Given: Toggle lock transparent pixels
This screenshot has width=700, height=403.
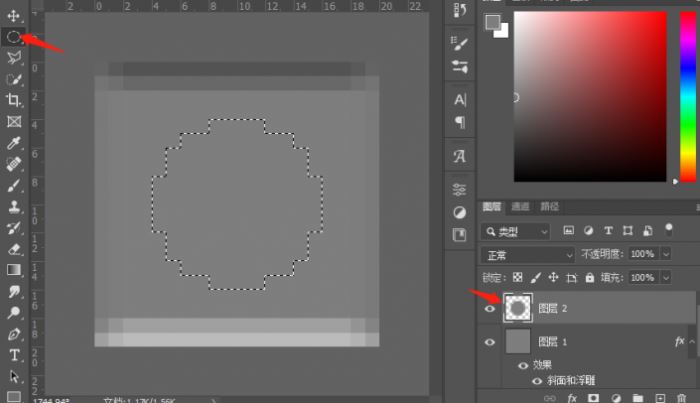Looking at the screenshot, I should (x=517, y=278).
